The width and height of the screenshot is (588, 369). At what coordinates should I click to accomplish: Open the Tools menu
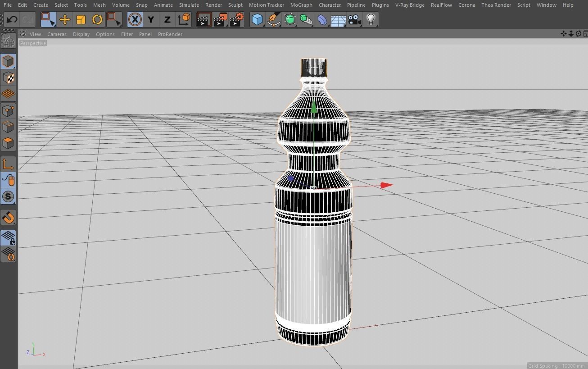click(x=80, y=5)
